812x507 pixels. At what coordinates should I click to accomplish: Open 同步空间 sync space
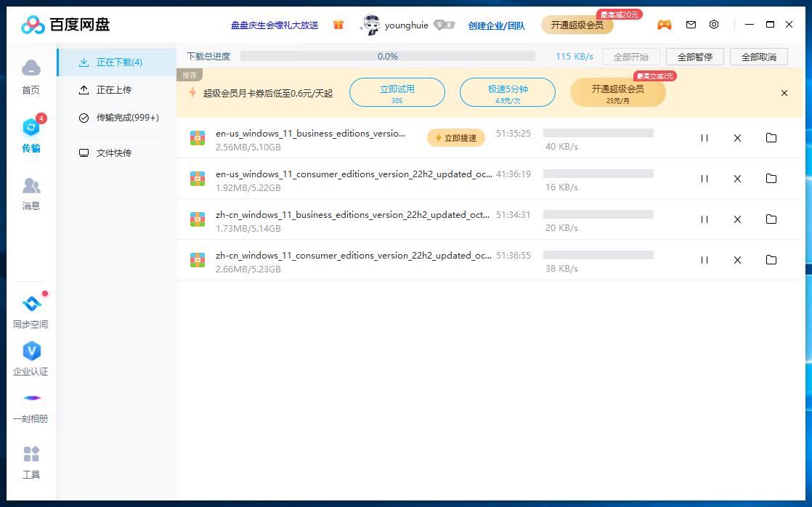click(x=31, y=312)
